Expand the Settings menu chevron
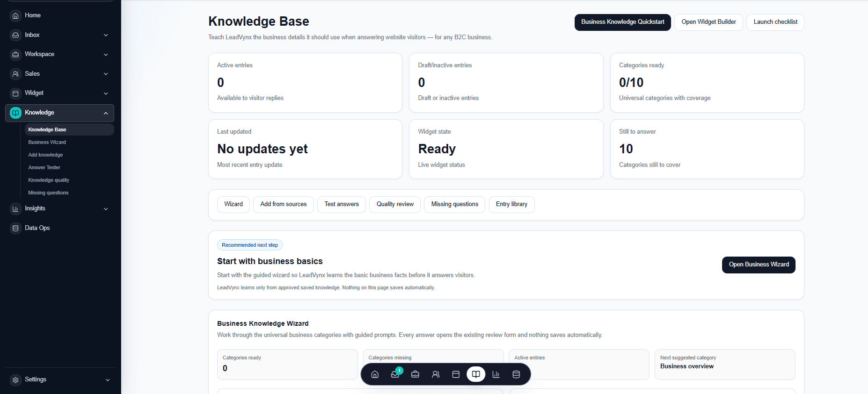 pyautogui.click(x=108, y=380)
